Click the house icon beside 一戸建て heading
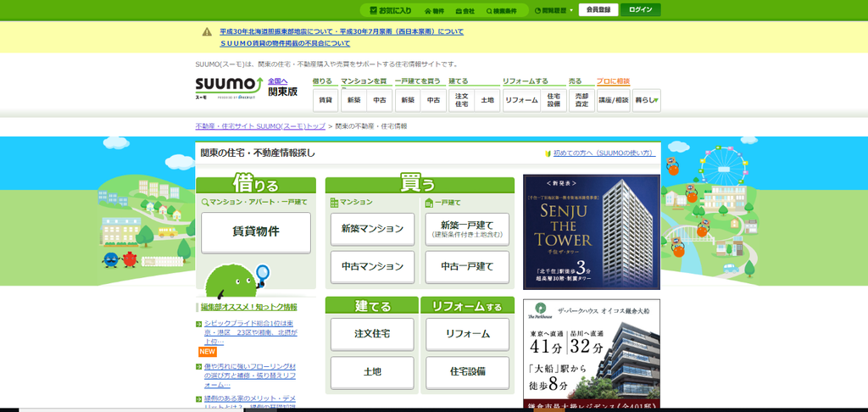The image size is (868, 412). 428,203
